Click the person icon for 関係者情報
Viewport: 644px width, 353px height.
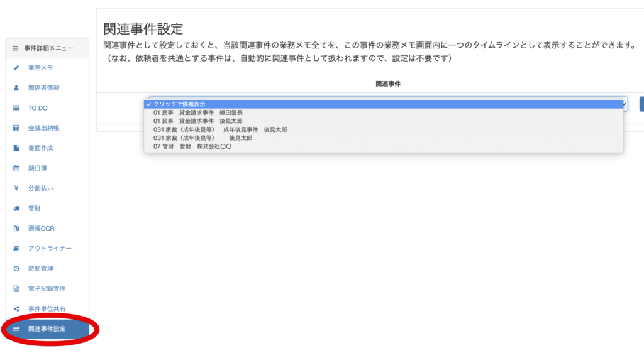click(x=16, y=88)
